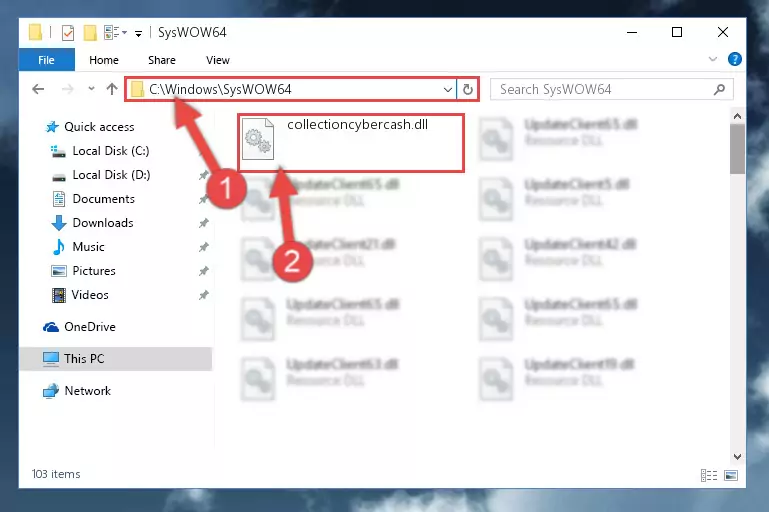Open Documents in the navigation pane
This screenshot has height=512, width=769.
tap(103, 199)
